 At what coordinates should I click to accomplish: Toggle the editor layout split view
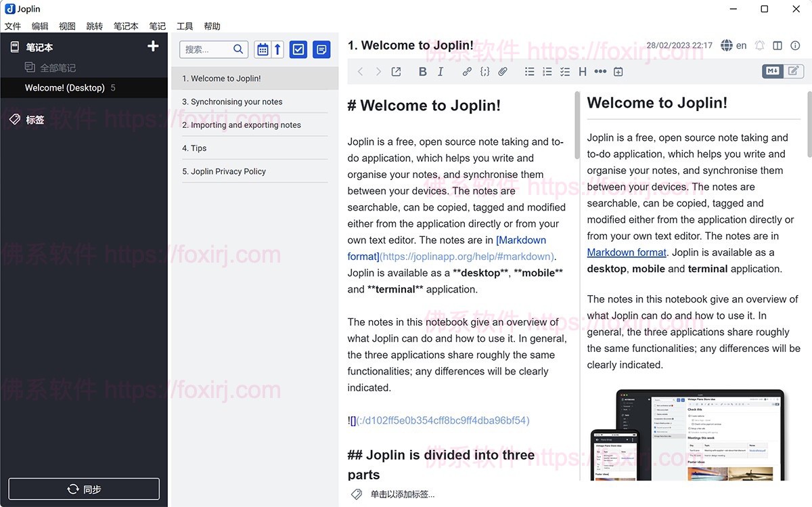point(777,45)
